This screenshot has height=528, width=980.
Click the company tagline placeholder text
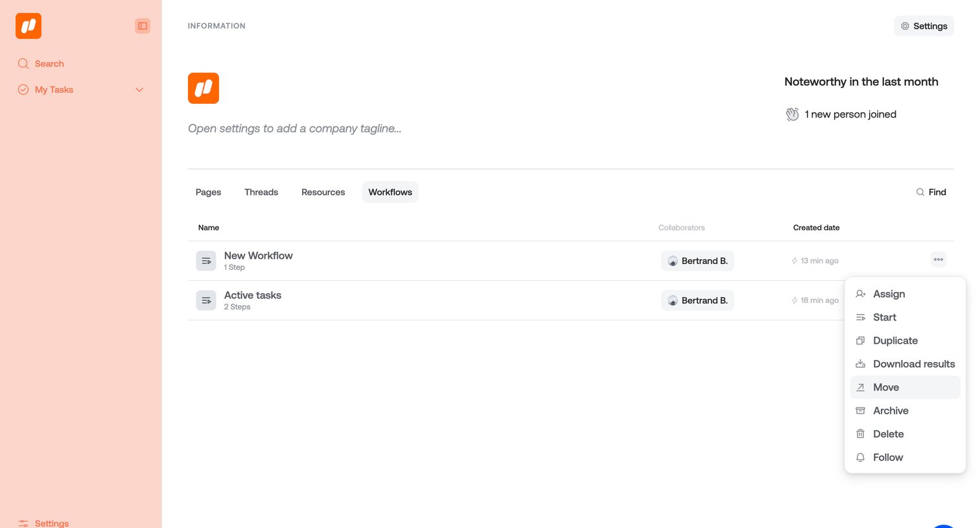[295, 128]
